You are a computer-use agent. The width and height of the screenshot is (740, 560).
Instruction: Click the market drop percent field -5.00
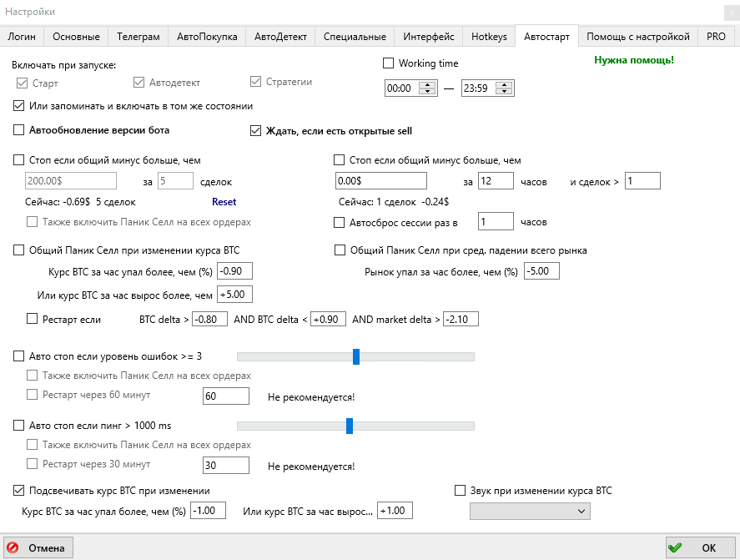[541, 271]
